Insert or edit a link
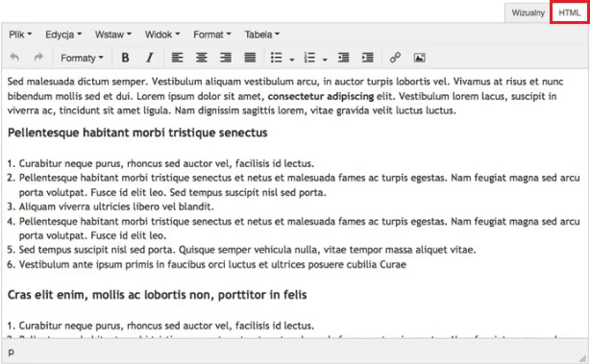 coord(395,58)
